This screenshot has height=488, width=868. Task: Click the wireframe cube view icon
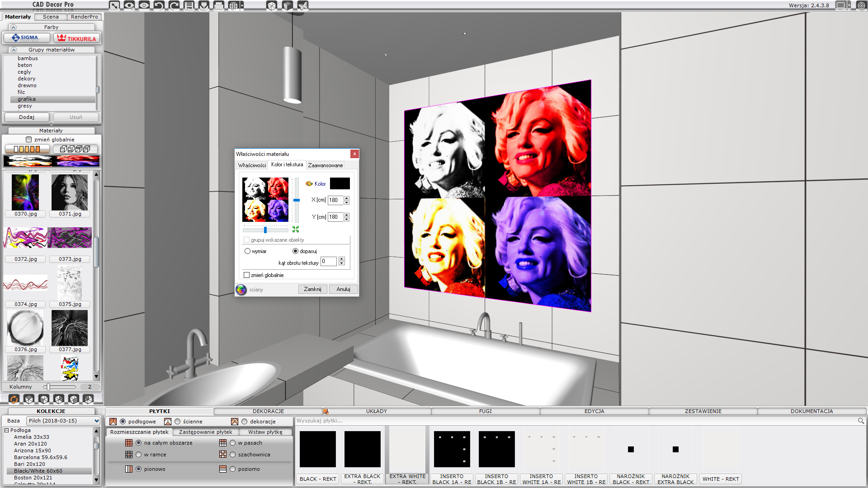pyautogui.click(x=271, y=5)
